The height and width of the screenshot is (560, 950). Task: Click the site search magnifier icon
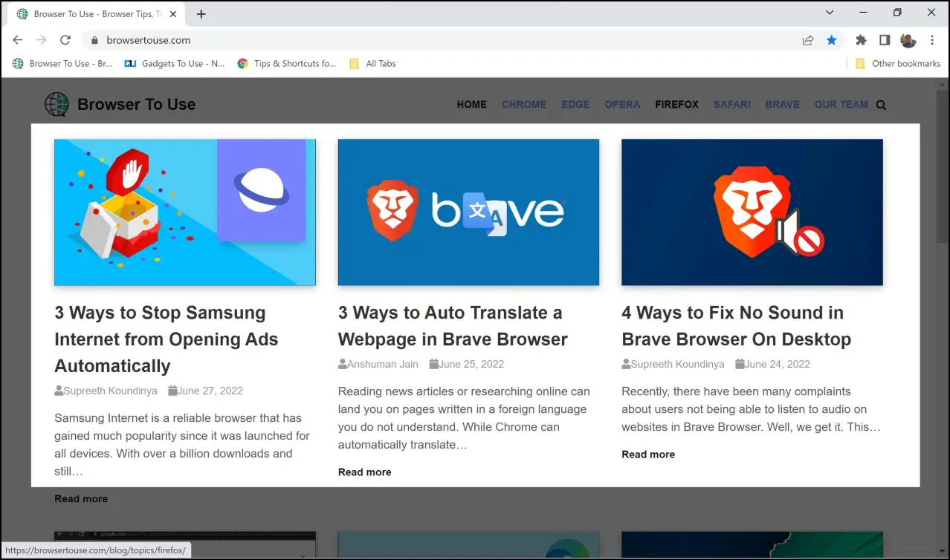coord(881,105)
